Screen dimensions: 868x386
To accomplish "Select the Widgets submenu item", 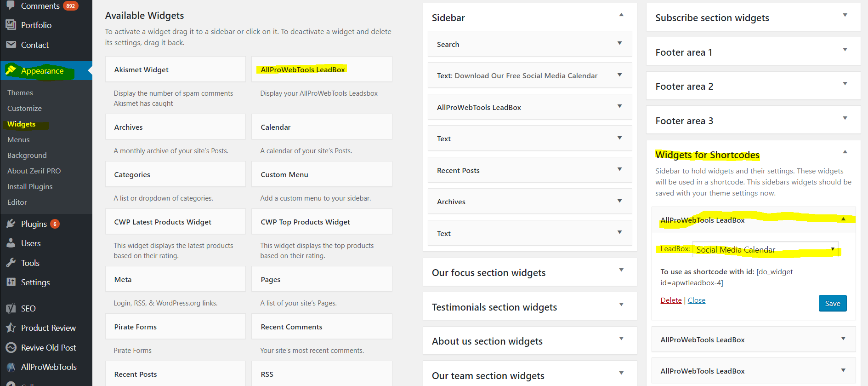I will coord(21,124).
